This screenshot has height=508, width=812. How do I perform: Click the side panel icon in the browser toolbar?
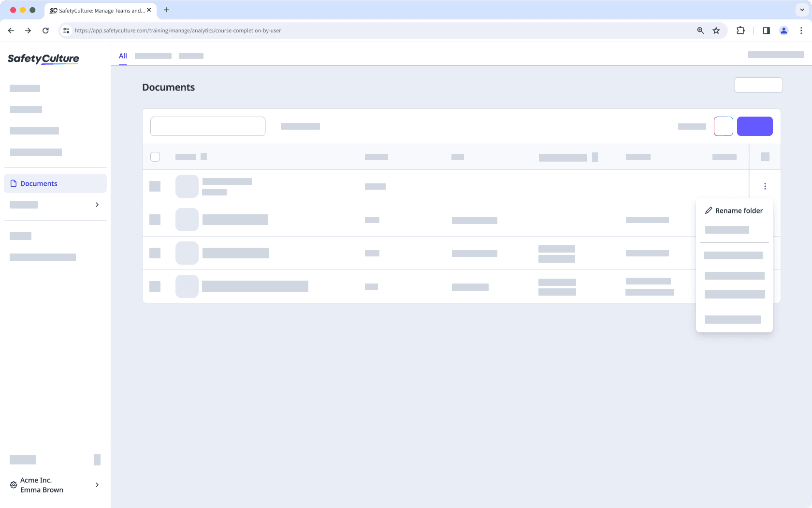766,30
